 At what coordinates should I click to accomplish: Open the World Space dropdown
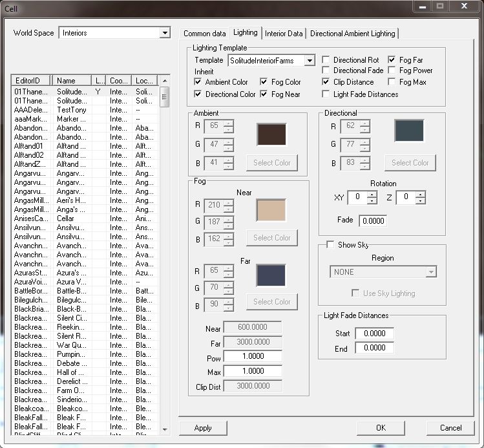pos(165,33)
